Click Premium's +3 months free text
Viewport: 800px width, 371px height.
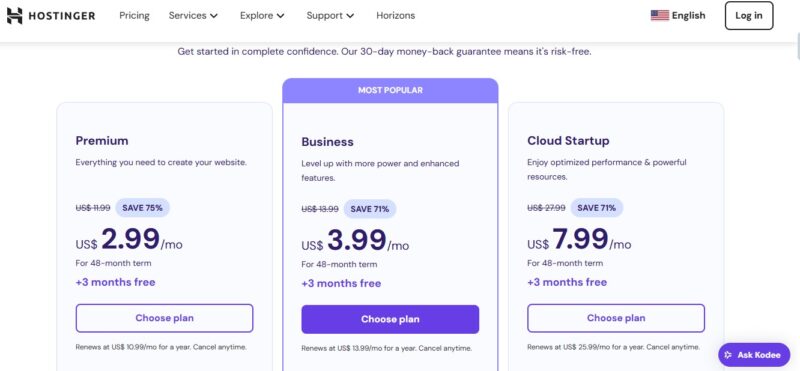[x=115, y=282]
